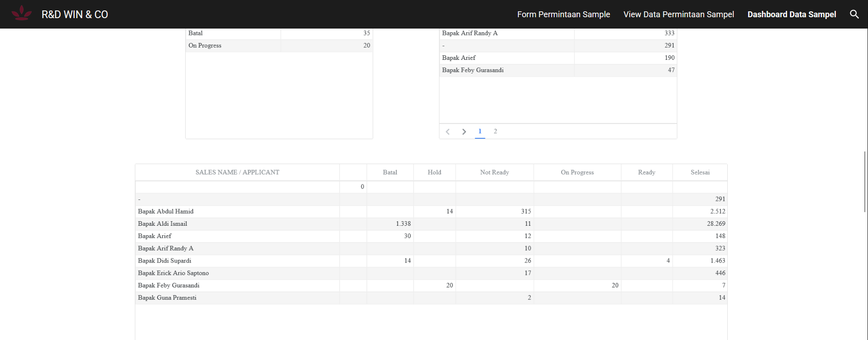Screen dimensions: 868x340
Task: Click the Not Ready column header
Action: (494, 172)
